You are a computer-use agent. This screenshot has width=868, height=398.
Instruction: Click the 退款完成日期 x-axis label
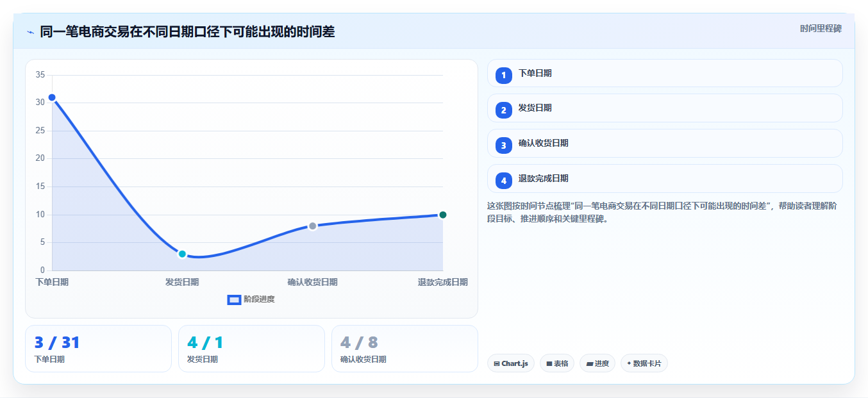pyautogui.click(x=442, y=282)
